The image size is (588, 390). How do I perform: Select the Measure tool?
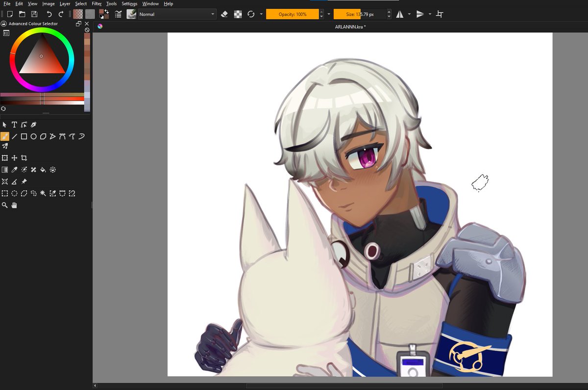coord(14,182)
